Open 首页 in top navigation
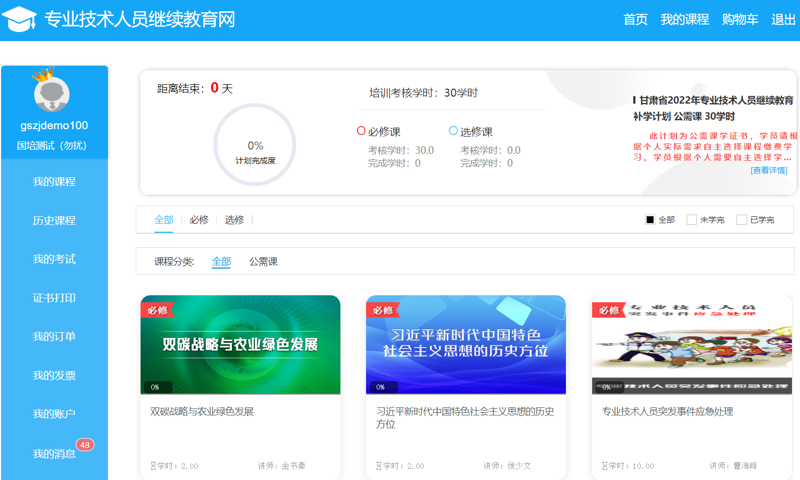The image size is (800, 480). (635, 20)
